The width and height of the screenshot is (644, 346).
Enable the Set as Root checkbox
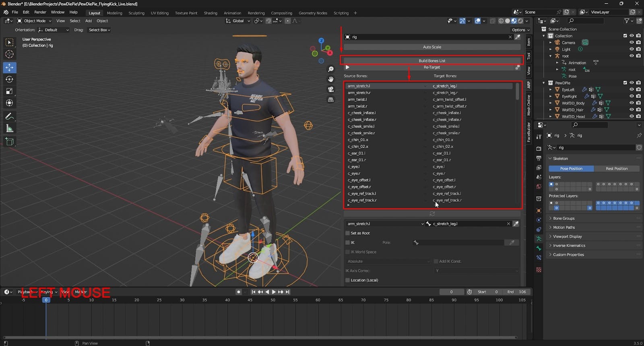pos(348,233)
